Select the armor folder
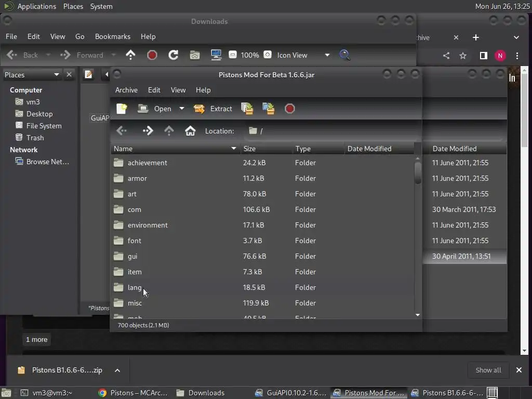532x399 pixels. pyautogui.click(x=262, y=179)
